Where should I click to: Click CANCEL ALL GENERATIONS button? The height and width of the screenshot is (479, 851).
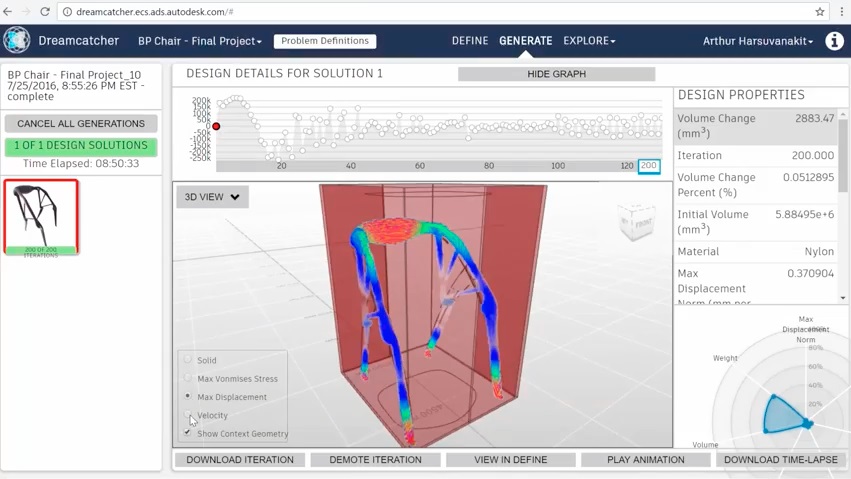tap(81, 124)
